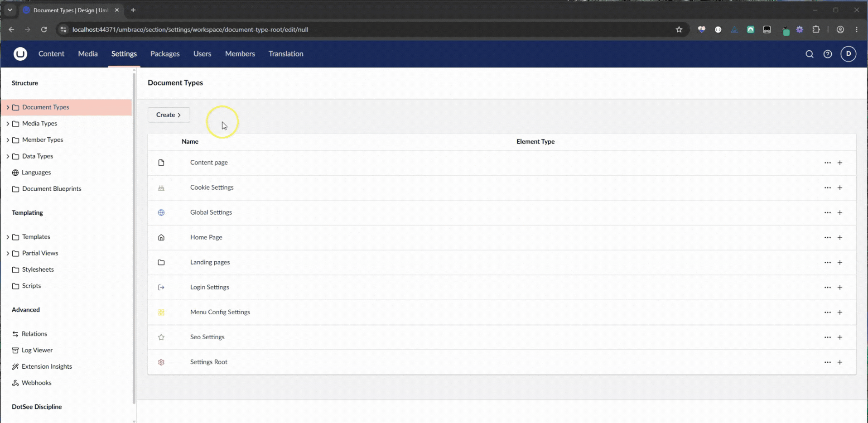This screenshot has height=423, width=868.
Task: Open the Home Page document type
Action: click(206, 237)
